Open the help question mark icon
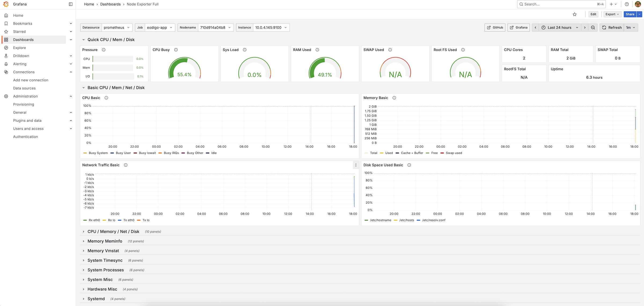This screenshot has width=644, height=306. tap(627, 4)
